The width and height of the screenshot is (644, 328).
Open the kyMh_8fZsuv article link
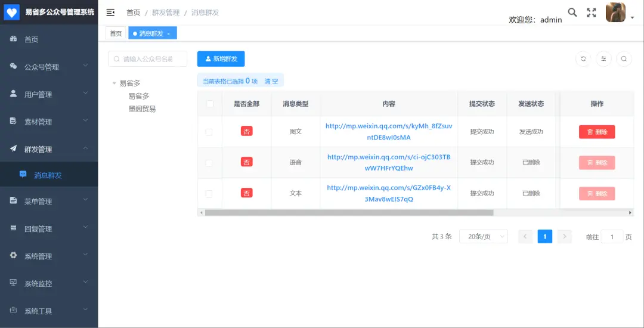click(x=389, y=132)
